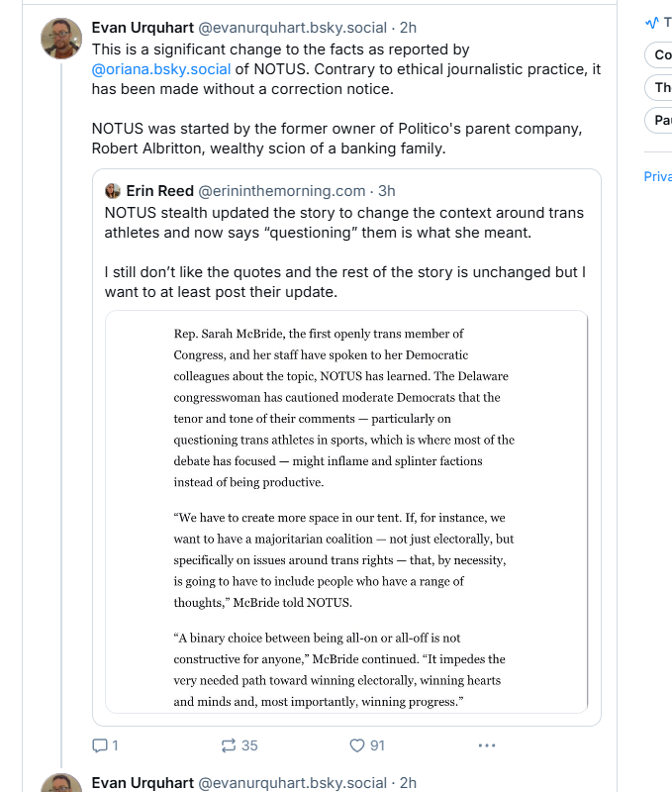Click the trending icon in right sidebar
Viewport: 672px width, 792px height.
651,22
